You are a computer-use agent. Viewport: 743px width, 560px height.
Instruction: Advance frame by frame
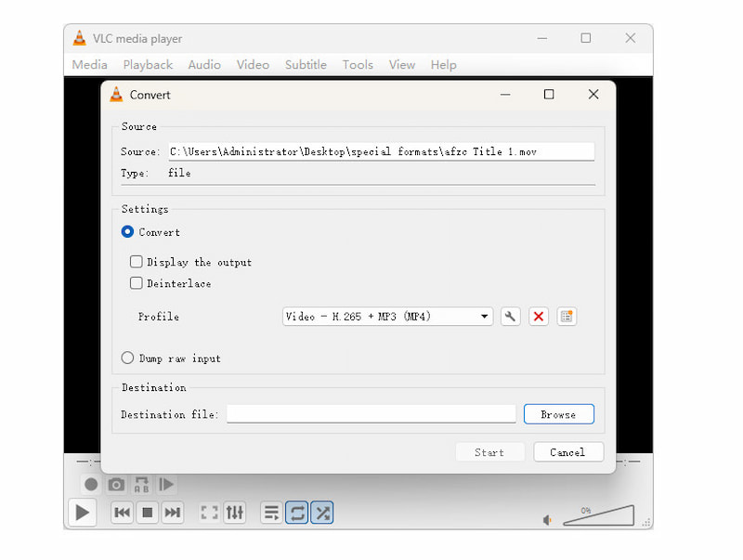pyautogui.click(x=167, y=484)
